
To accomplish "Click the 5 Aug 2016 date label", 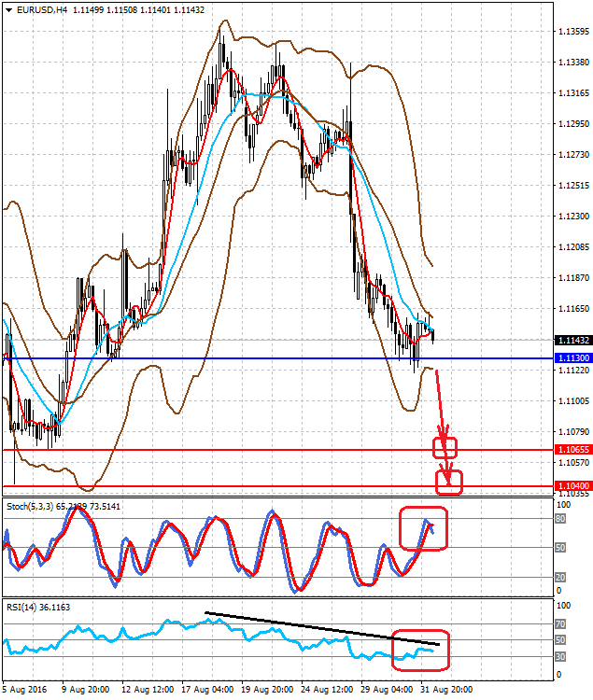I will coord(24,690).
